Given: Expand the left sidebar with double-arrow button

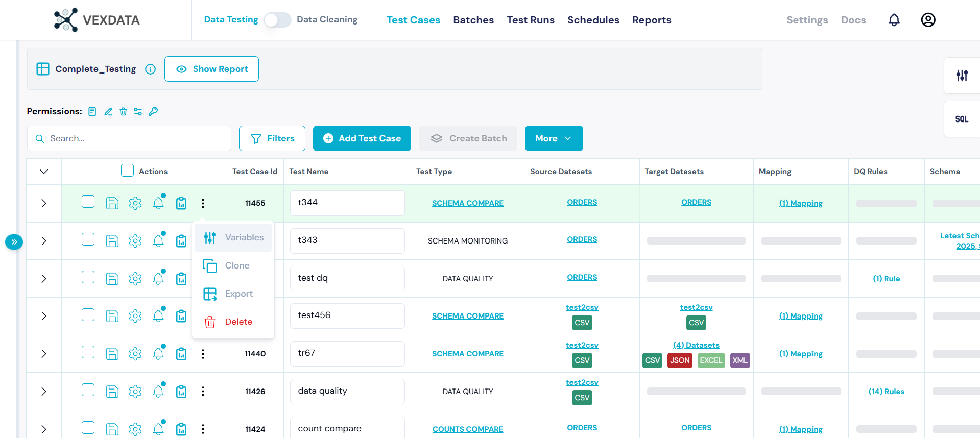Looking at the screenshot, I should (14, 242).
